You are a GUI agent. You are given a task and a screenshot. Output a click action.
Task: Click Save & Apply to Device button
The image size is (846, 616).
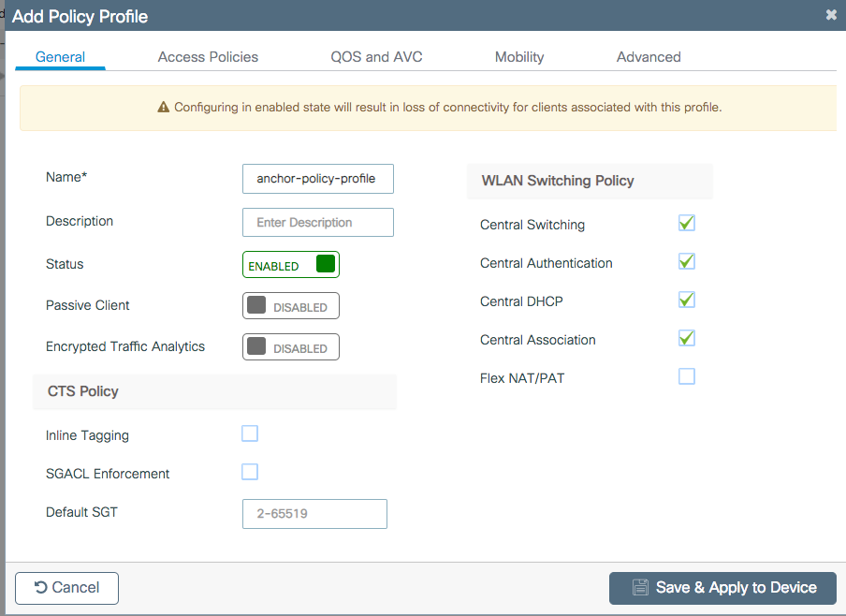tap(722, 588)
